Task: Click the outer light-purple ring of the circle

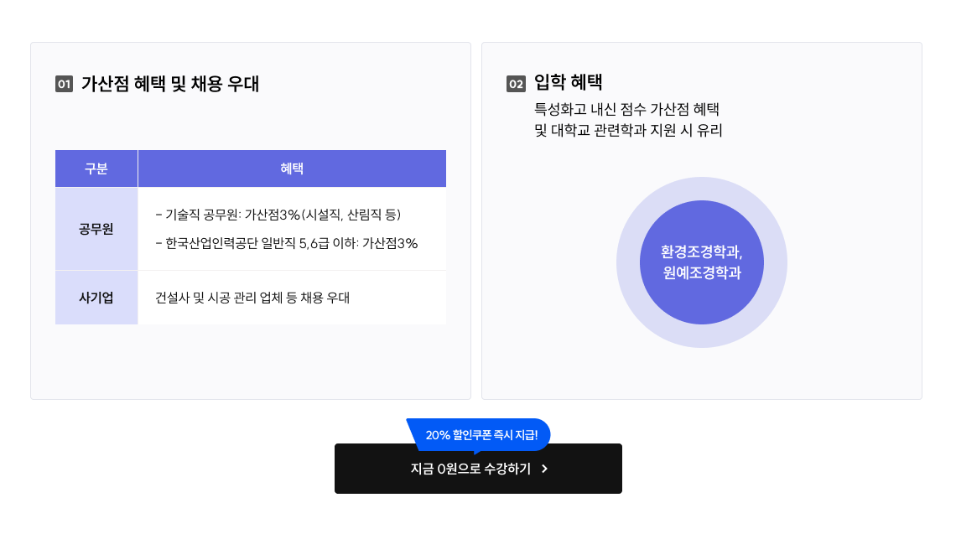Action: 701,189
